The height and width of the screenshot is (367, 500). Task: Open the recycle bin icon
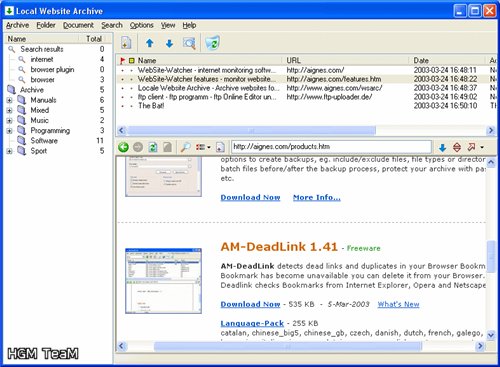point(212,43)
